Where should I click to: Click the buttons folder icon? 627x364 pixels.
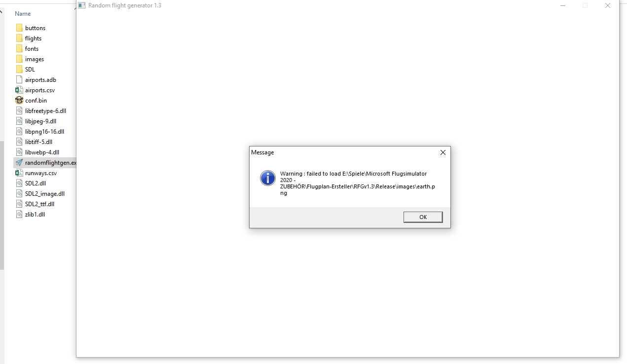coord(19,28)
